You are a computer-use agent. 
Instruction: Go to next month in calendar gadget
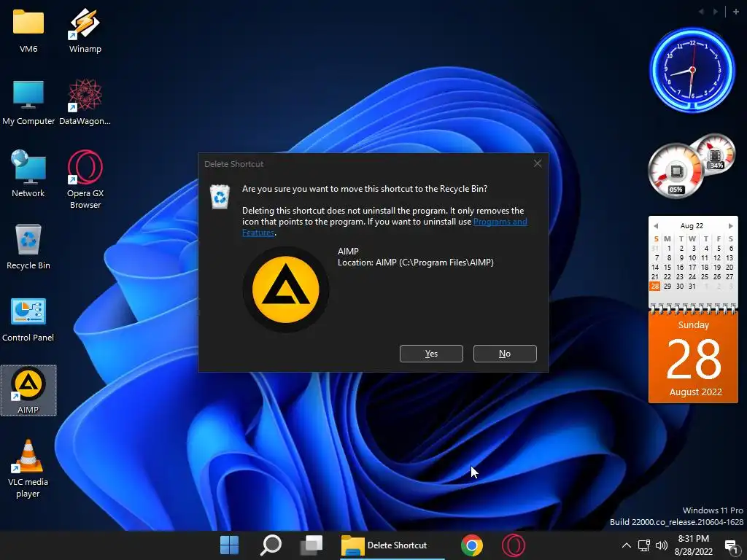[730, 226]
